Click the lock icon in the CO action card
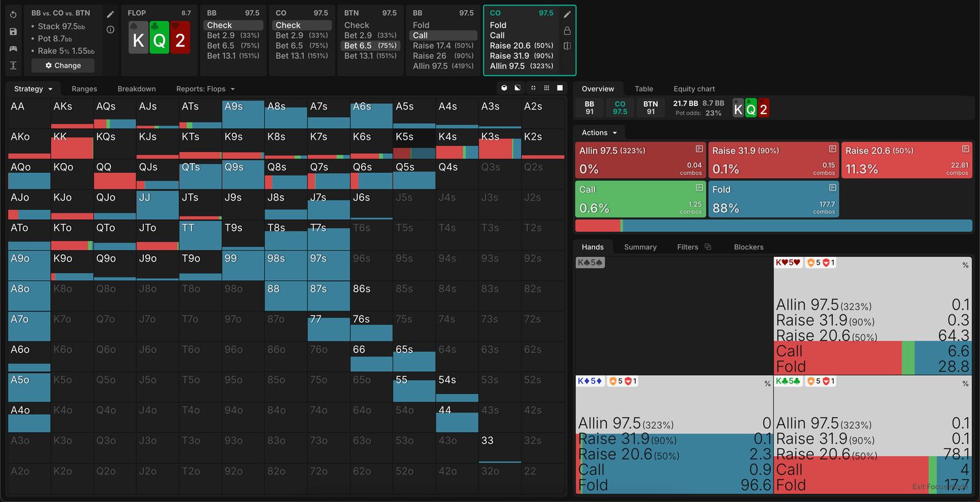The image size is (980, 502). click(567, 31)
